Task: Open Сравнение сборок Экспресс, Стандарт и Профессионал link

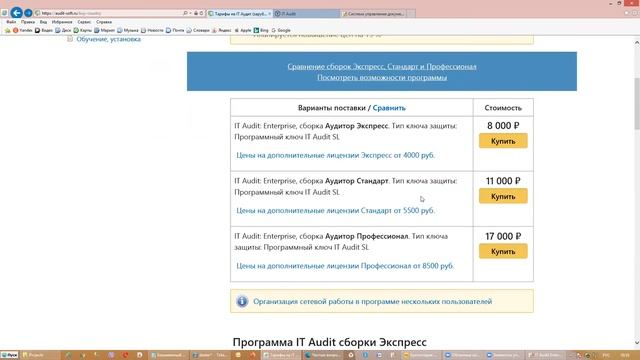Action: point(382,67)
